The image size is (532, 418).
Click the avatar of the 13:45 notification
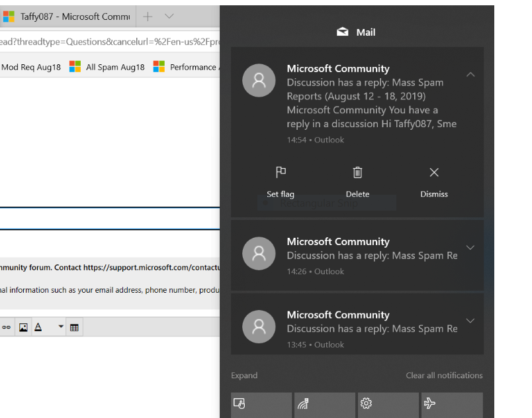pos(259,327)
